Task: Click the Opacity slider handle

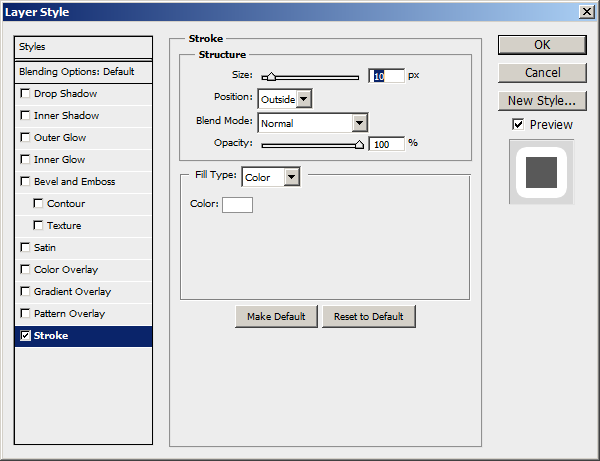Action: (x=359, y=145)
